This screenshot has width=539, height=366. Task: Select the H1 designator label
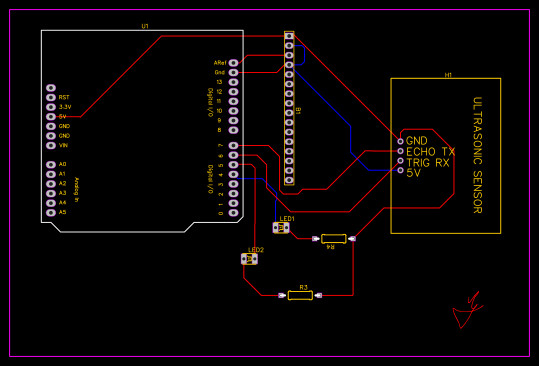448,75
